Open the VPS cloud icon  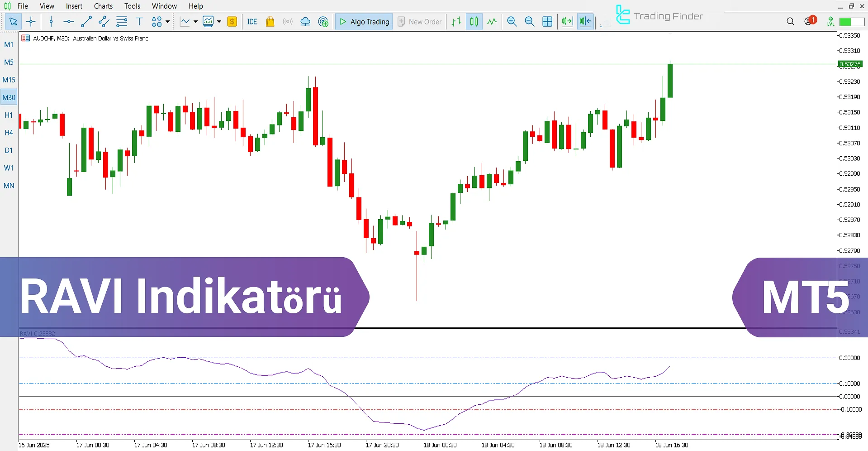click(305, 22)
